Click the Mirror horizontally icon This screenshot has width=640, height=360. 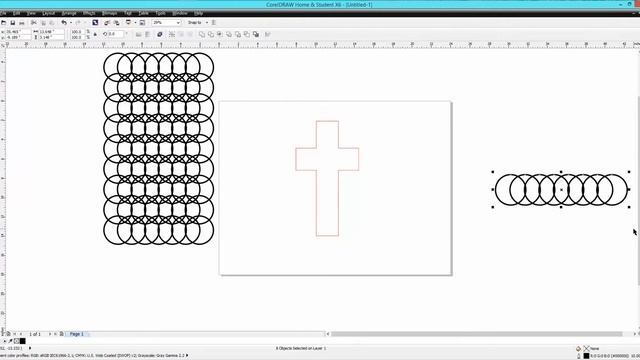138,34
